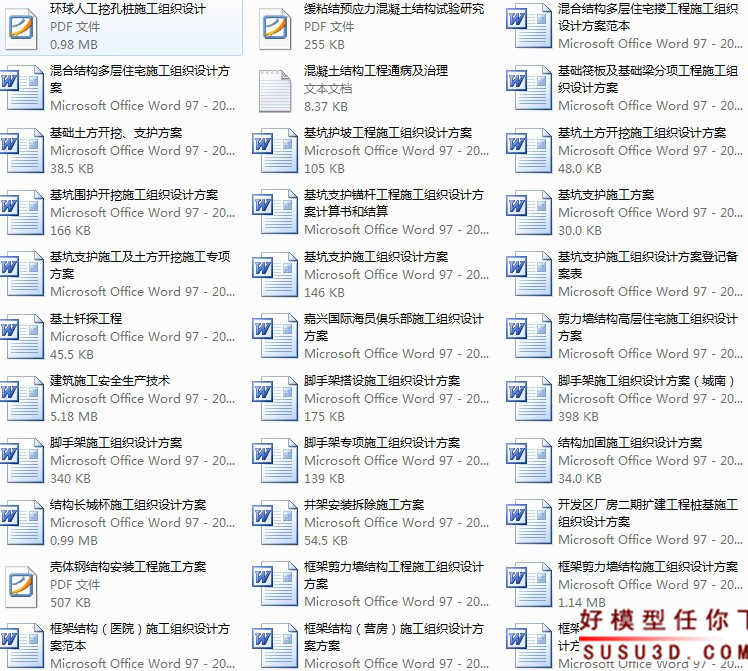
Task: Click file name 壳体钢结构安装工程施工方案
Action: tap(128, 567)
